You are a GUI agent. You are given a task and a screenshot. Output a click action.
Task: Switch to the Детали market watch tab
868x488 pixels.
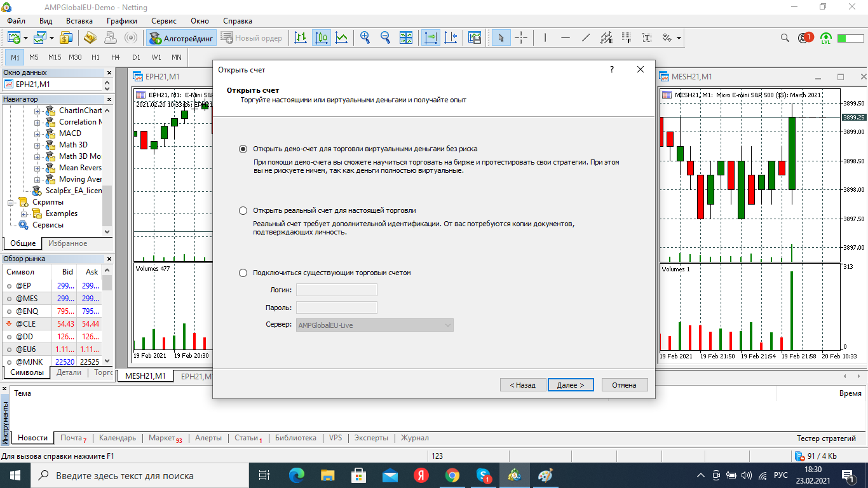[x=69, y=372]
